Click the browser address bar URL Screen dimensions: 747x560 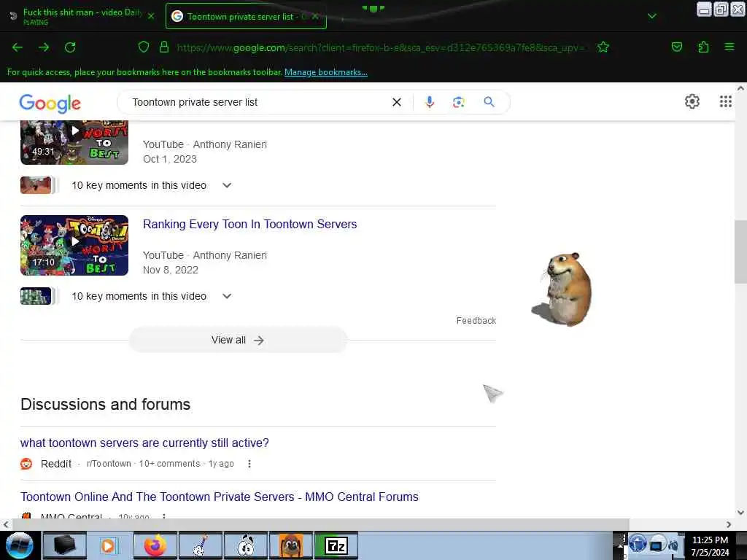381,47
